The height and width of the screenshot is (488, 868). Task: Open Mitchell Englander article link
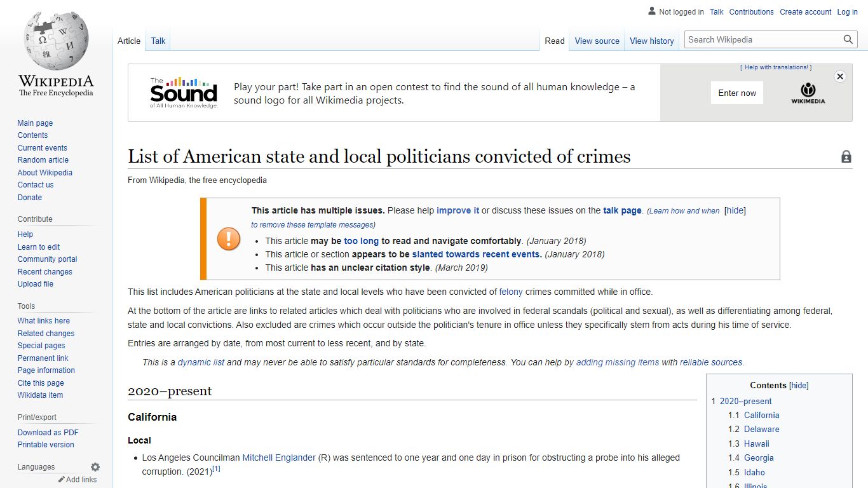(x=279, y=457)
